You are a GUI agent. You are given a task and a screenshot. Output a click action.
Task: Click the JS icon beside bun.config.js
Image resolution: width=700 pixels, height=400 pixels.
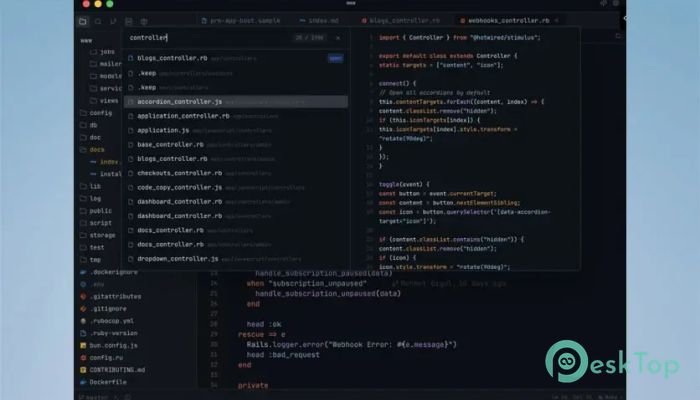(83, 345)
